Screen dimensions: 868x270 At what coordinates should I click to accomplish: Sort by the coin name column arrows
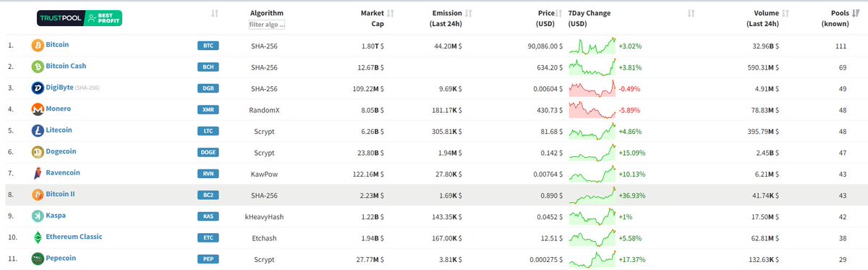(214, 14)
